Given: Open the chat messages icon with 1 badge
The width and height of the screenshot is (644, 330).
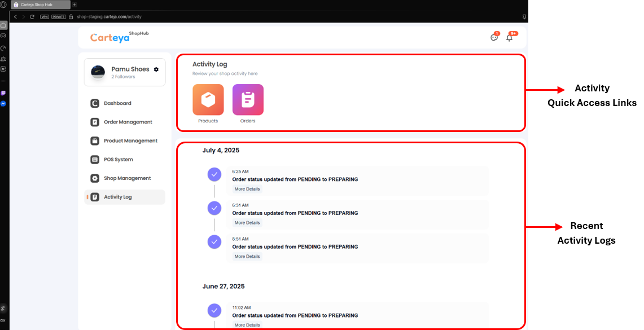Looking at the screenshot, I should click(494, 37).
